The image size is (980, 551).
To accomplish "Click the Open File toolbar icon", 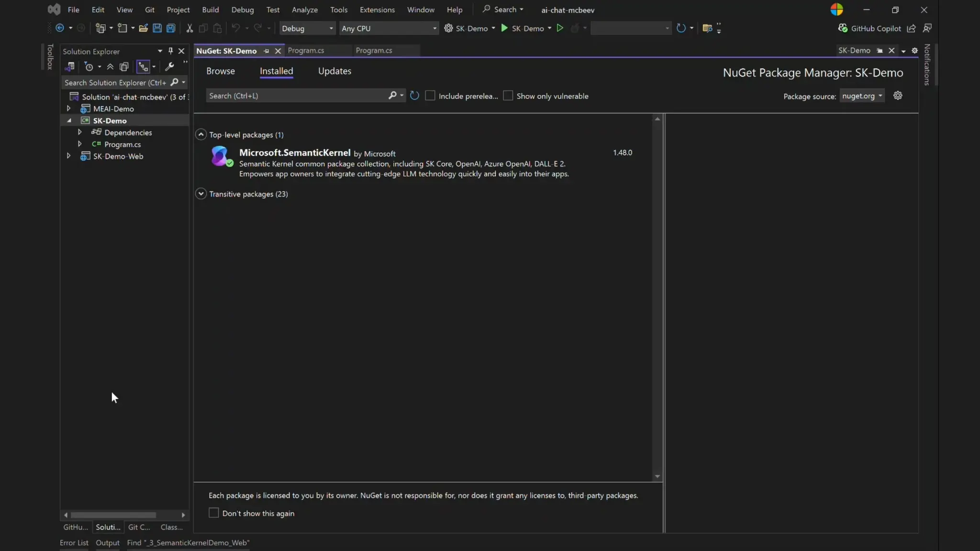I will [143, 28].
